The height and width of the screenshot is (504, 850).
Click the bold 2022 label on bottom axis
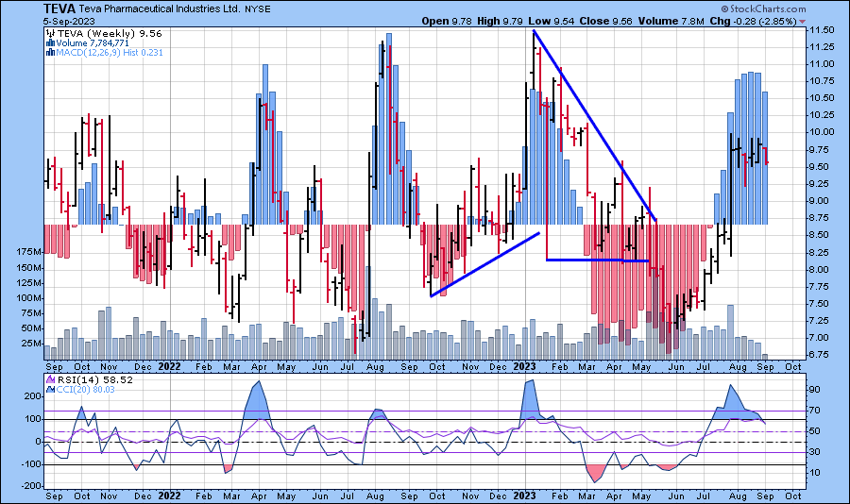click(x=169, y=495)
